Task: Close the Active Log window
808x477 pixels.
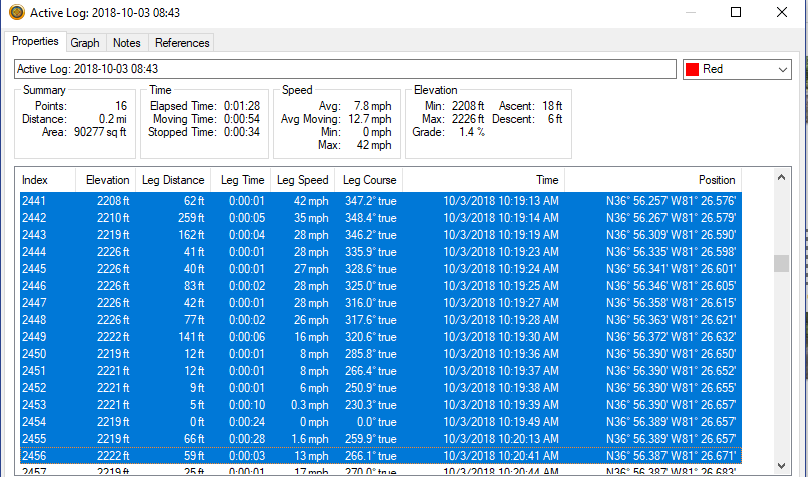Action: (x=782, y=12)
